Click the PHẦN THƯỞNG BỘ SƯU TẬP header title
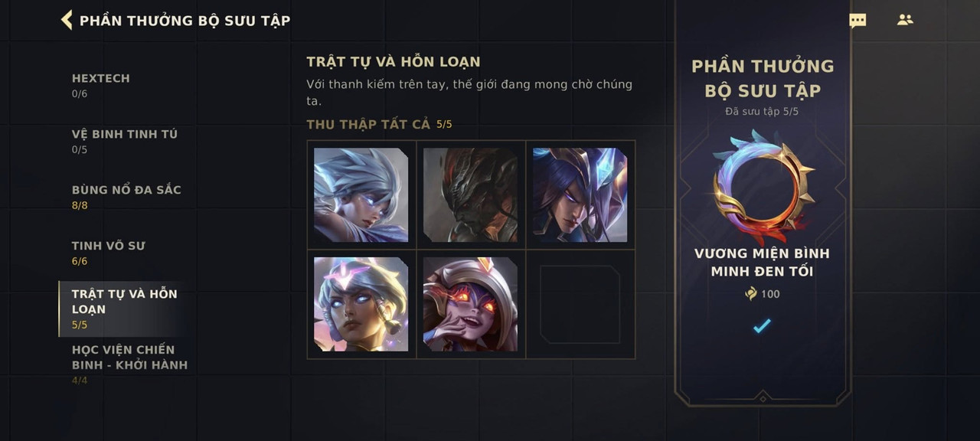Screen dimensions: 980x441 point(185,21)
